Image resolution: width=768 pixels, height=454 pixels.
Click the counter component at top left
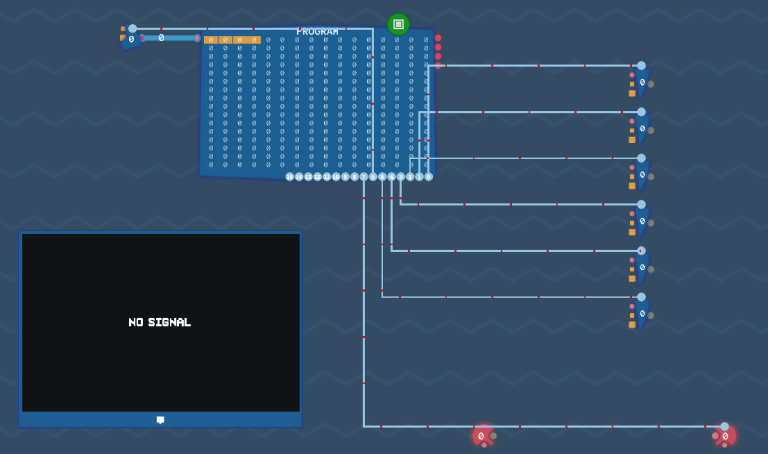131,40
